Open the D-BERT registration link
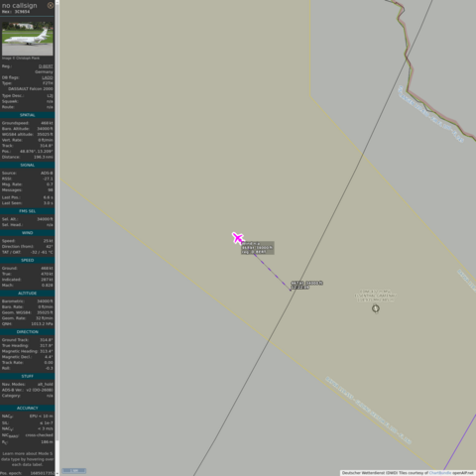 (46, 66)
